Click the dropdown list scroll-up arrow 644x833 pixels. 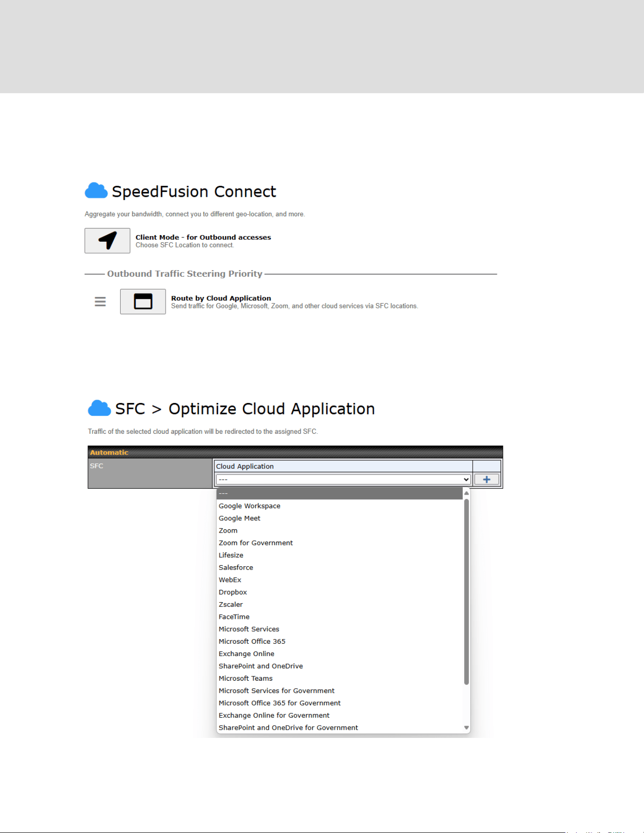[467, 493]
